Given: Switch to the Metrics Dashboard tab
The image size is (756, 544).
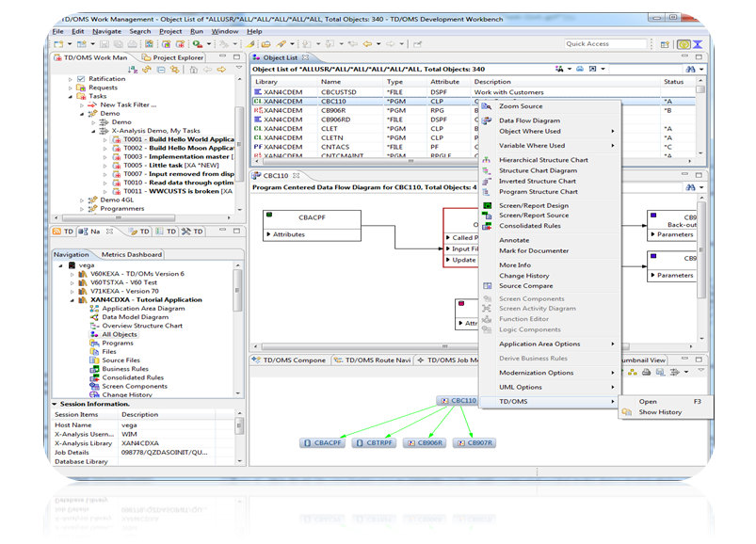Looking at the screenshot, I should click(x=131, y=254).
